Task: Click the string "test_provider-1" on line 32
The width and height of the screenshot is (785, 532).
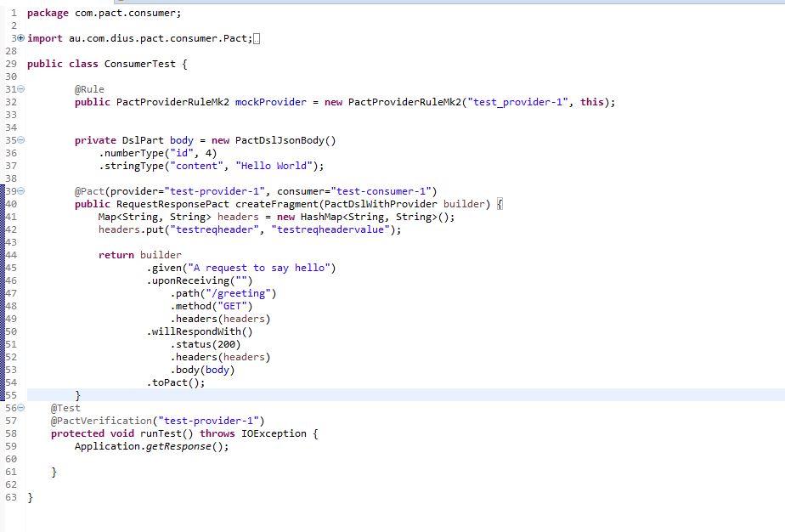Action: coord(517,102)
